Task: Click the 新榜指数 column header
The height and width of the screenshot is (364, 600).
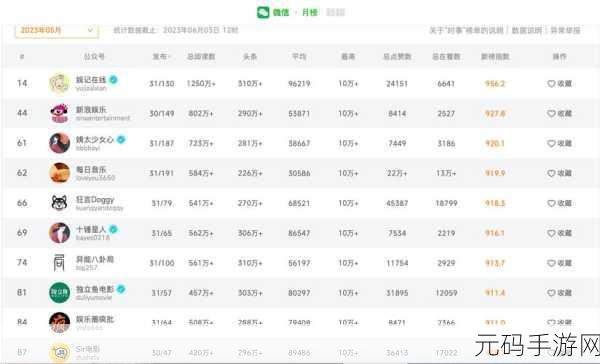Action: tap(495, 57)
